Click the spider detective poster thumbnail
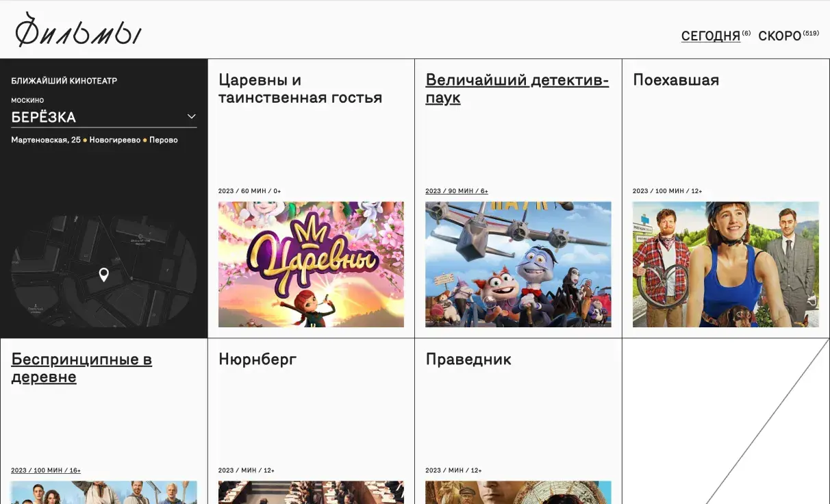 518,264
